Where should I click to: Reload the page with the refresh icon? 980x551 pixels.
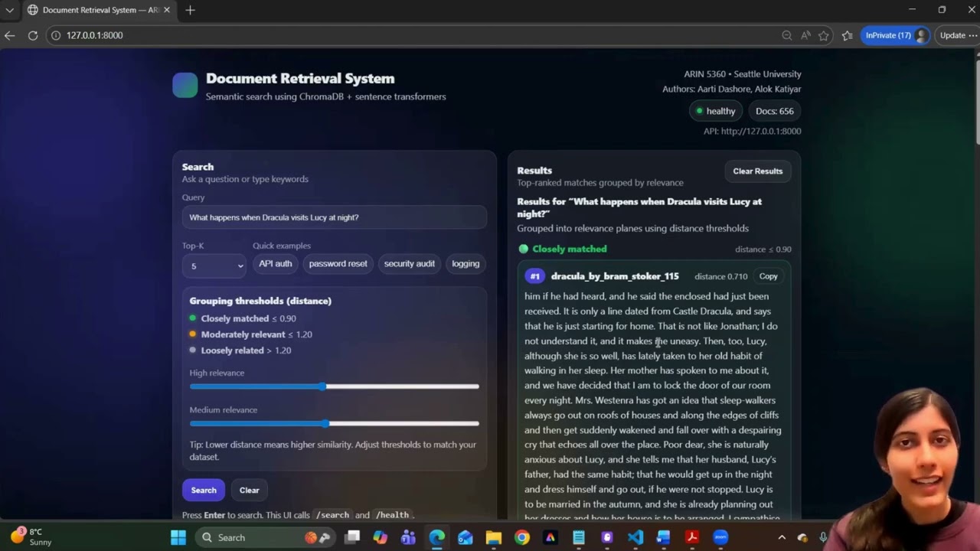33,35
